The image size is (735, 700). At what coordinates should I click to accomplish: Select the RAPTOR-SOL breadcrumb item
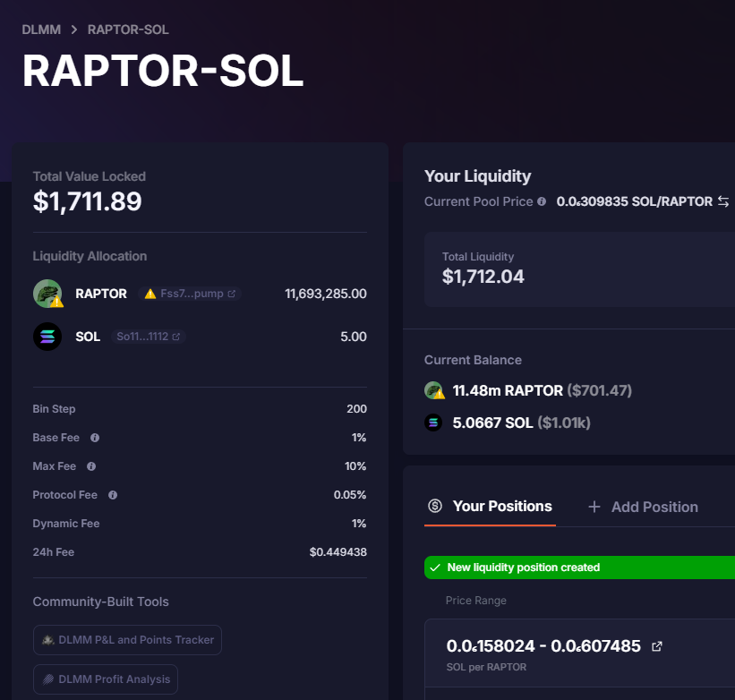(128, 30)
